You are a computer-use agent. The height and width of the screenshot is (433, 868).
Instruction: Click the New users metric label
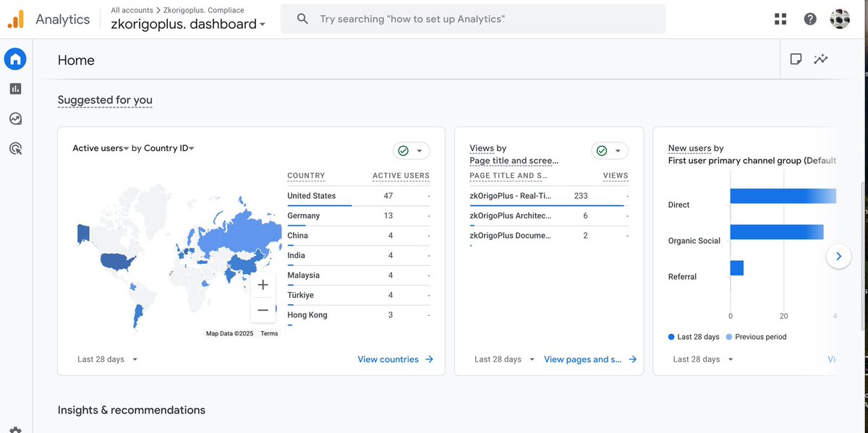(x=689, y=148)
